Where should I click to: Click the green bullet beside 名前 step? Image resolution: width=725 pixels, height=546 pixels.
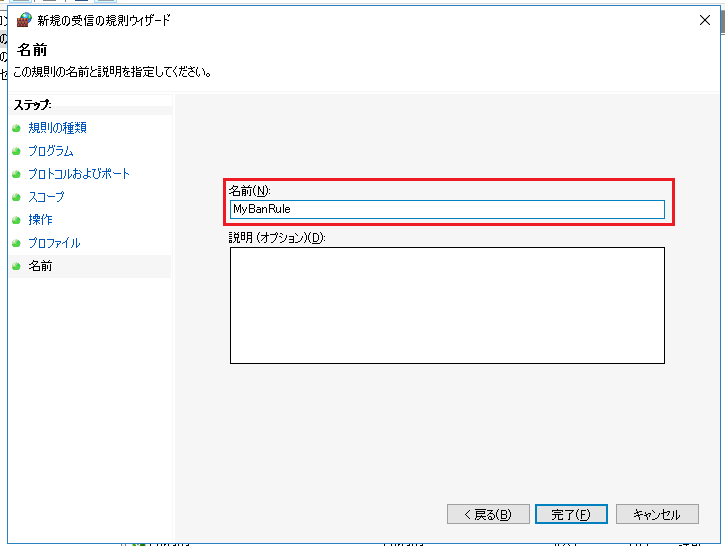(16, 266)
